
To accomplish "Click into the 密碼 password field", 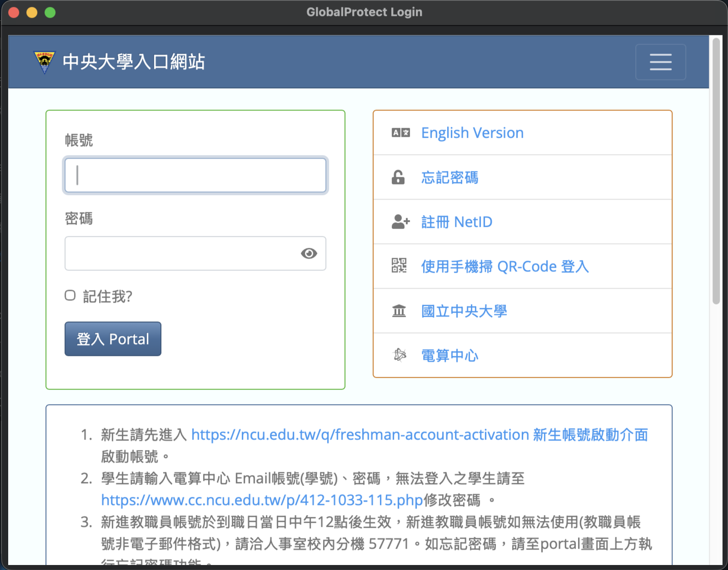I will coord(182,253).
